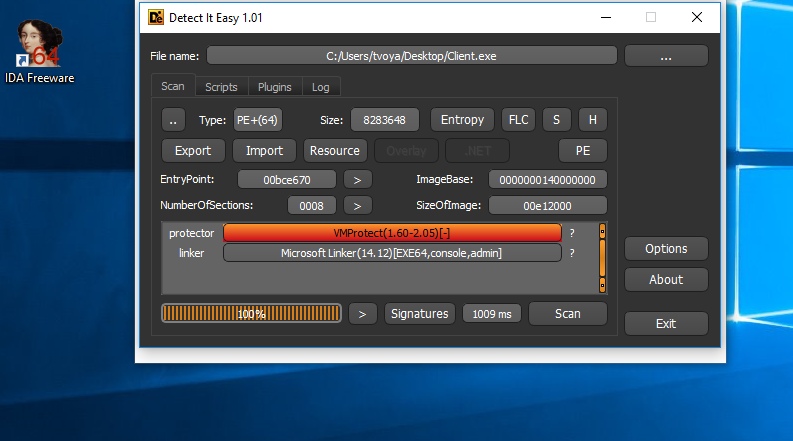Click the question mark beside VMProtect
The height and width of the screenshot is (441, 793).
coord(572,233)
